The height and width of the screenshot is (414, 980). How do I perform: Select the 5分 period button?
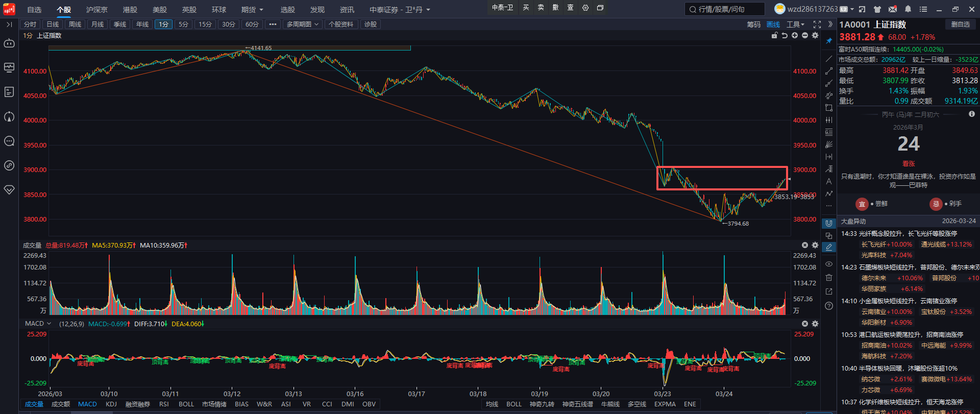pyautogui.click(x=183, y=25)
